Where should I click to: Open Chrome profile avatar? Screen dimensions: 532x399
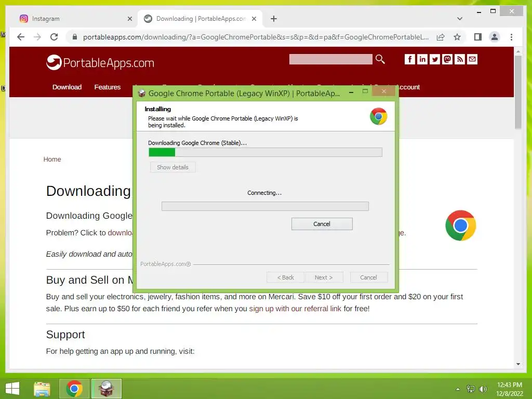(495, 37)
